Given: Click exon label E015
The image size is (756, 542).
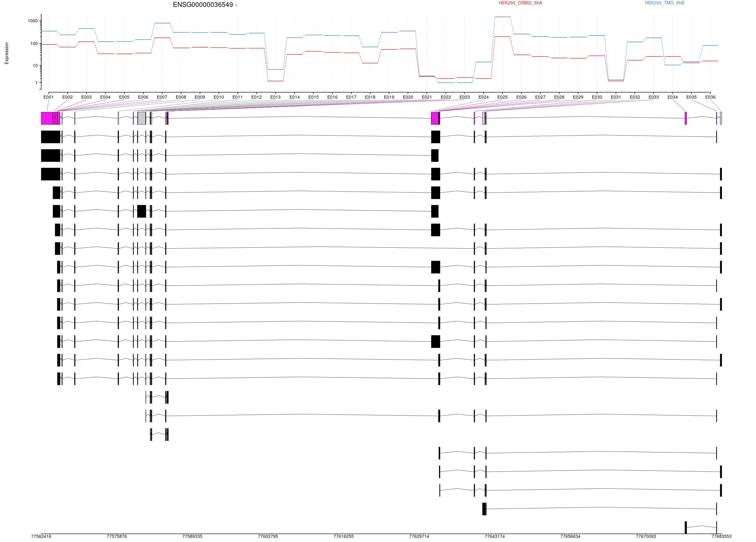Looking at the screenshot, I should pos(313,97).
